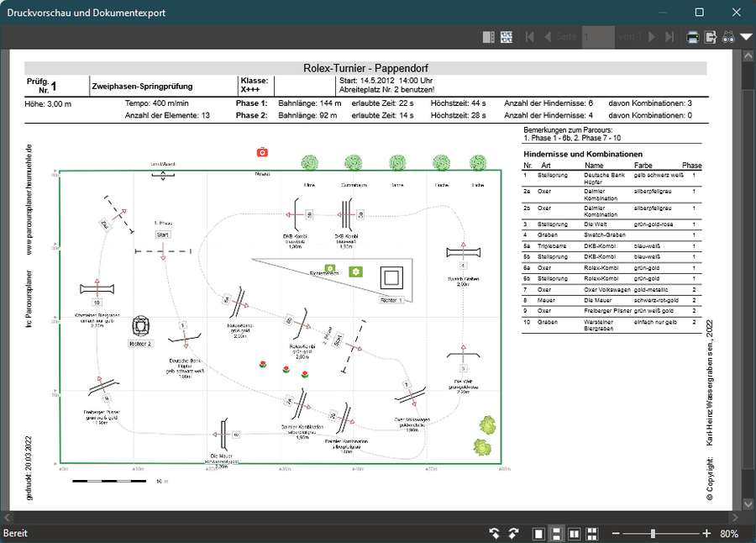Screen dimensions: 756x543
Task: Click 'Swatch-Graben' in the obstacle table
Action: (605, 235)
